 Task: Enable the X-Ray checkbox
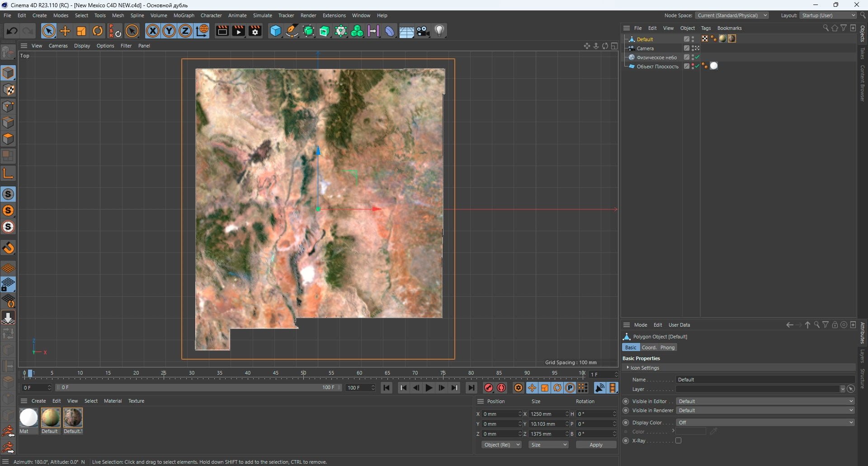click(x=678, y=441)
